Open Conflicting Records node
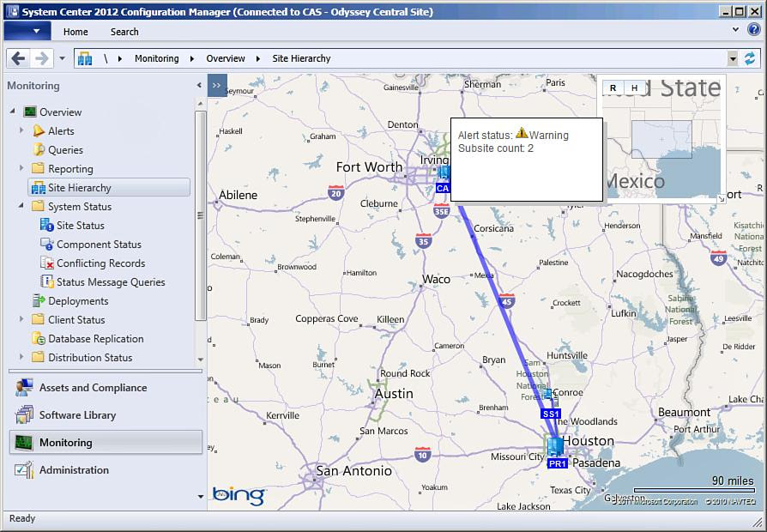The height and width of the screenshot is (532, 767). [x=100, y=263]
